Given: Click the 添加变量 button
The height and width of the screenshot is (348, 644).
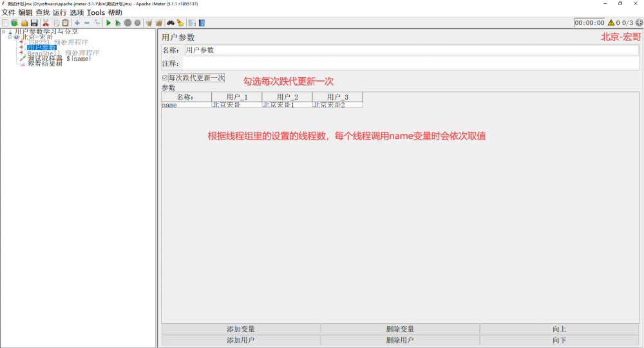Looking at the screenshot, I should tap(241, 329).
